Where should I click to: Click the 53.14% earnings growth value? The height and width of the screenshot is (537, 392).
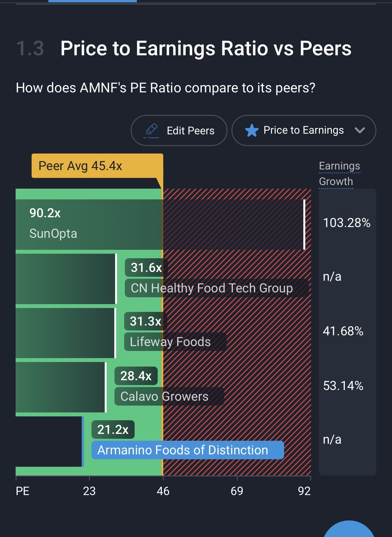point(343,386)
